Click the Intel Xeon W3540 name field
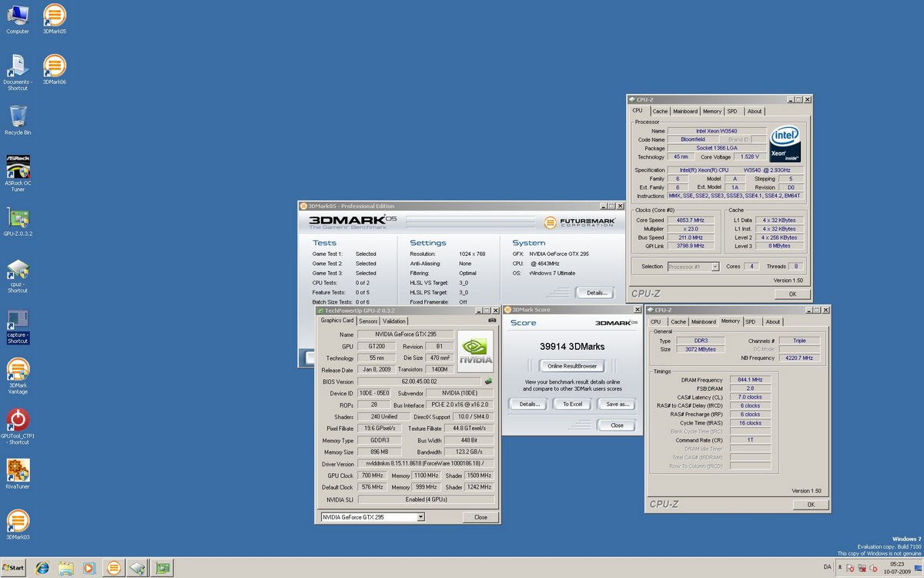The width and height of the screenshot is (924, 578). tap(716, 131)
